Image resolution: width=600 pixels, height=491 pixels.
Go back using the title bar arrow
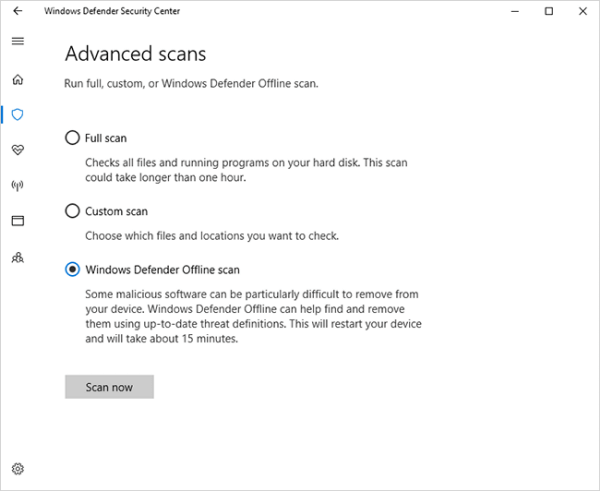pos(18,11)
